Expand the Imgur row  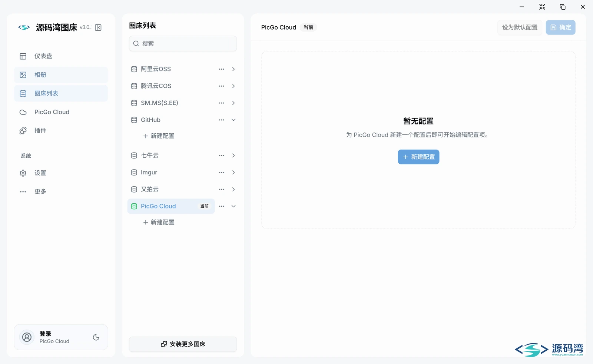(x=233, y=173)
